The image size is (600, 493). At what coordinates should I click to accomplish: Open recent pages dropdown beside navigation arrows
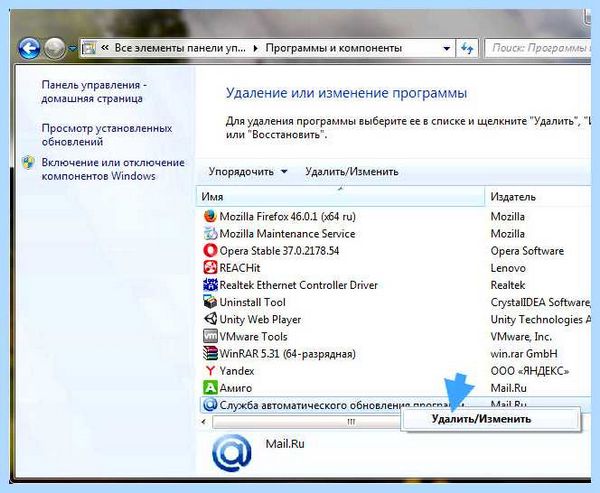tap(72, 49)
